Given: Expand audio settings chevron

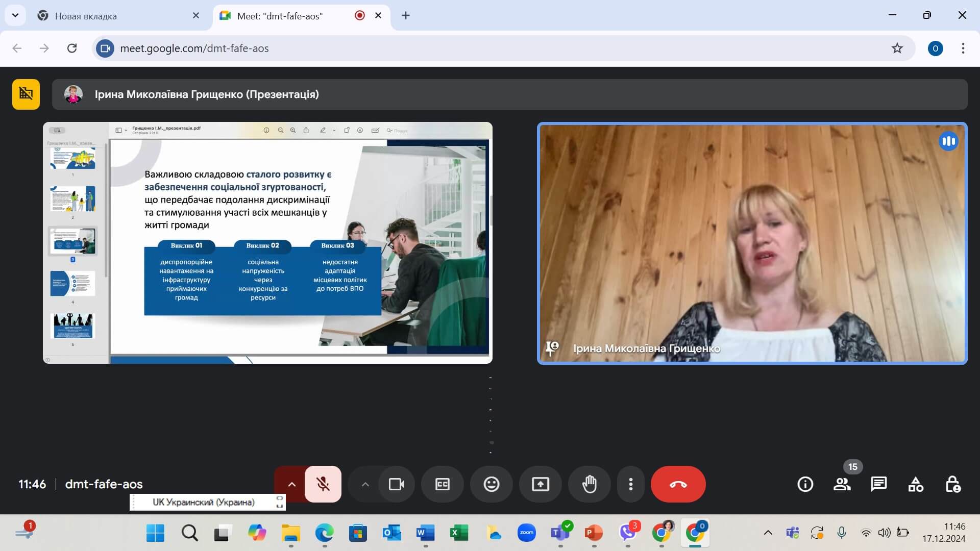Looking at the screenshot, I should coord(291,484).
